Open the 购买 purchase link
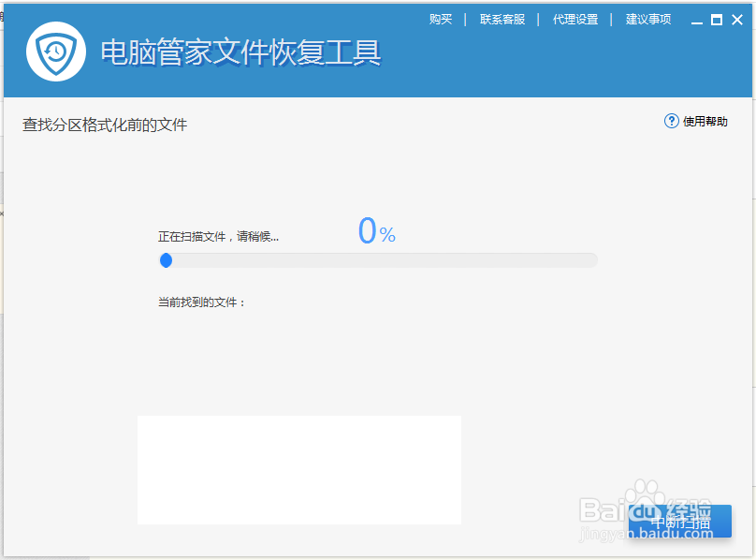 (441, 20)
